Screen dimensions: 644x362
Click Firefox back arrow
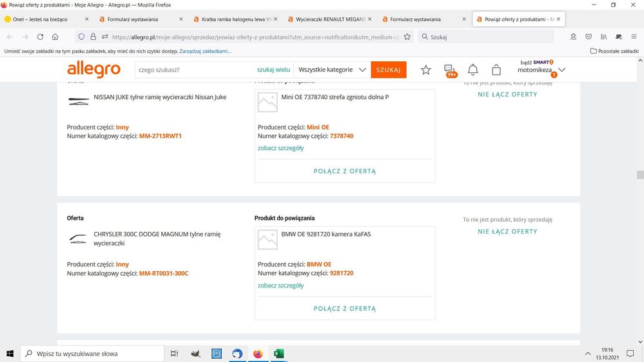(10, 37)
